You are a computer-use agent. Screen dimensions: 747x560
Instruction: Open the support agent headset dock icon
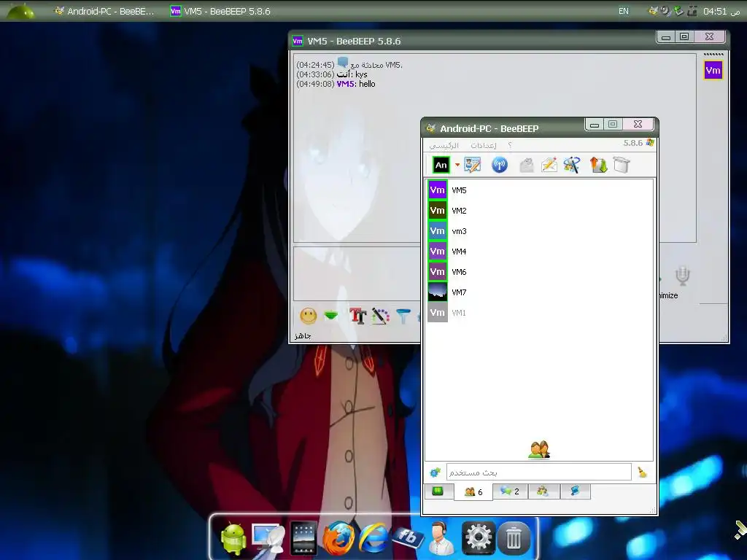pos(441,539)
